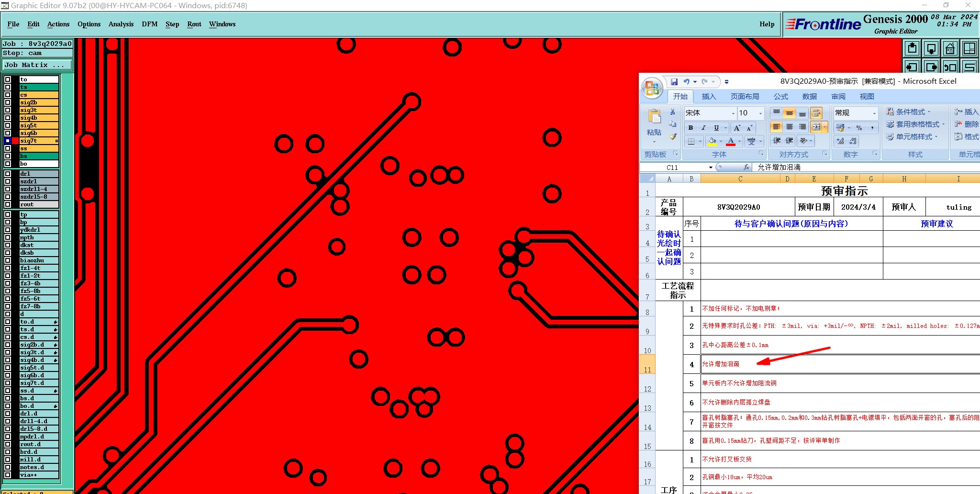Toggle visibility box of layer cs
The height and width of the screenshot is (494, 980).
(x=8, y=95)
